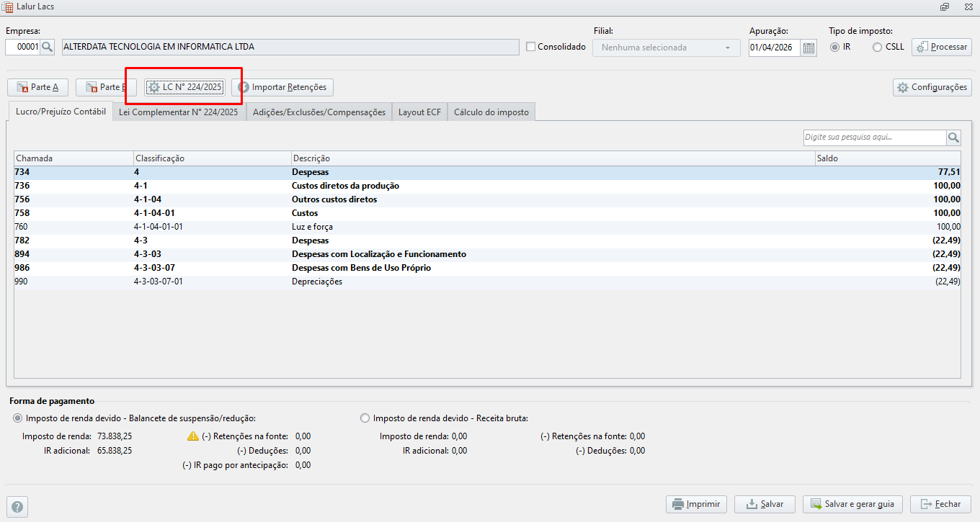Select the CSLL tax type radio
Screen dimensions: 980x522
[877, 47]
